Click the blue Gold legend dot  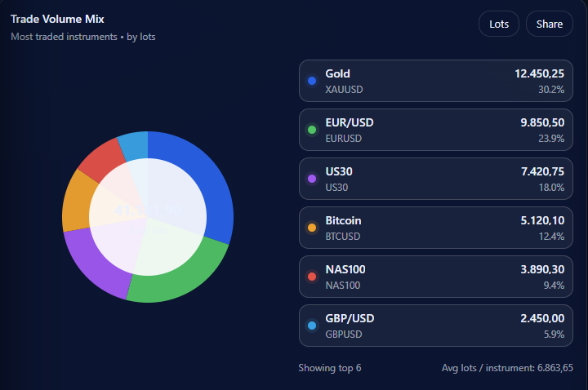(311, 81)
